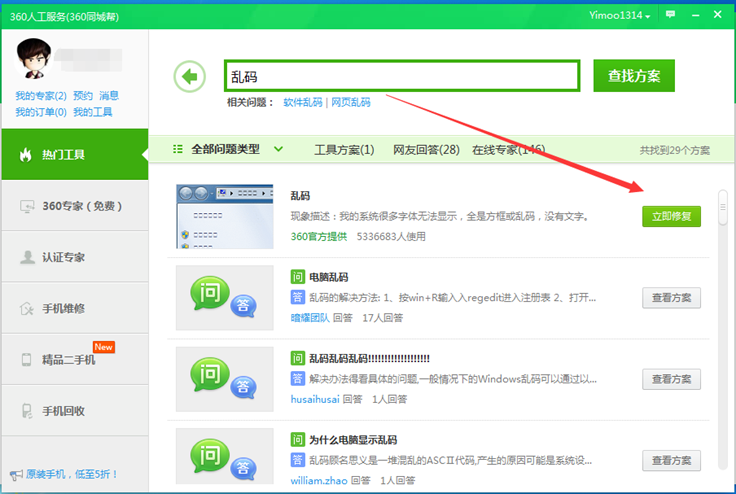Screen dimensions: 736x494
Task: Select the 360专家（免费） monitor icon
Action: [27, 206]
